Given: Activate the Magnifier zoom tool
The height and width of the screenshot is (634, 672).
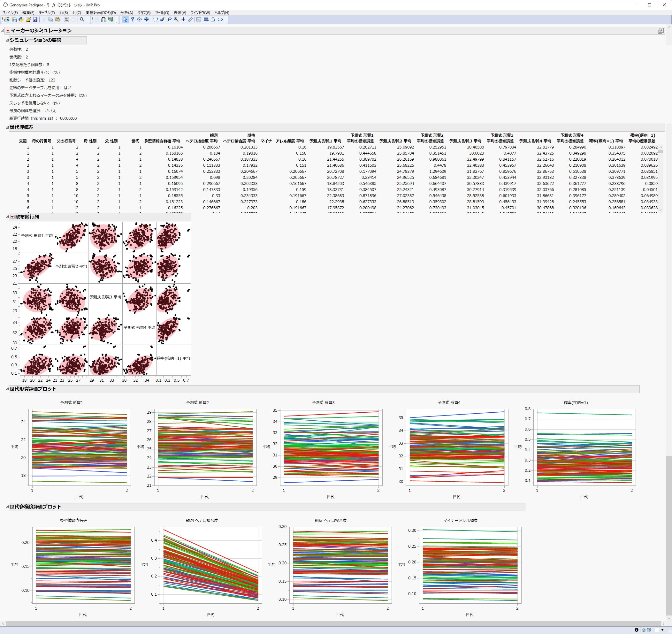Looking at the screenshot, I should [176, 19].
